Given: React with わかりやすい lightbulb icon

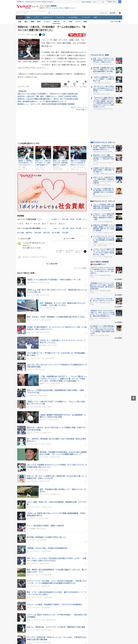Looking at the screenshot, I should [x=74, y=84].
